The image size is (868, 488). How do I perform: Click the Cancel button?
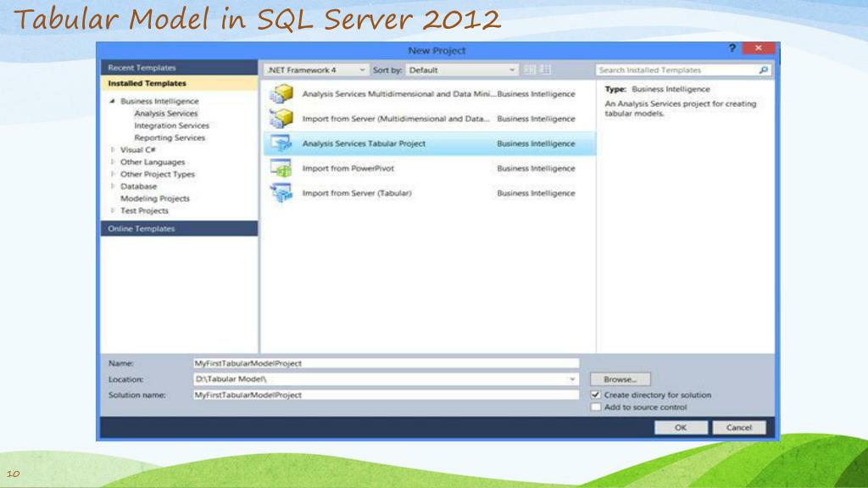pyautogui.click(x=739, y=428)
